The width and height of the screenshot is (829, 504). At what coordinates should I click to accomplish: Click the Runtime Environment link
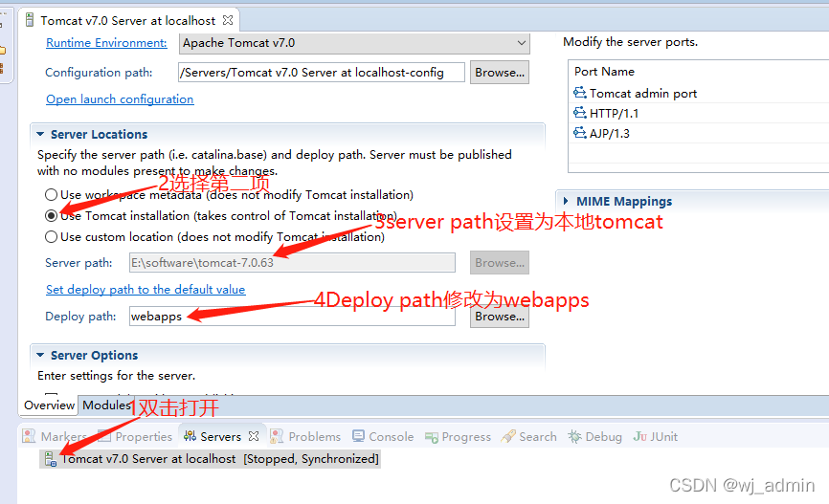click(x=106, y=43)
